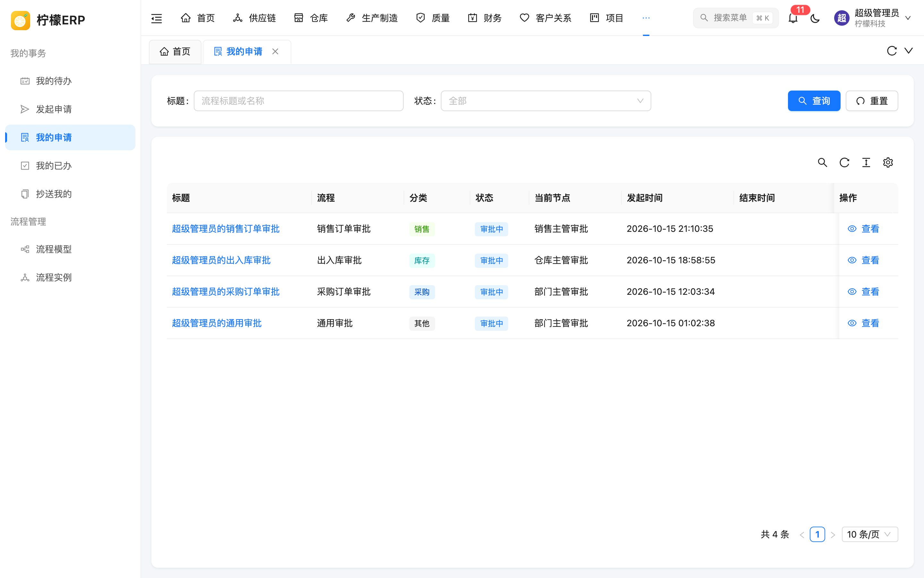
Task: Select page 1 in pagination
Action: tap(817, 534)
